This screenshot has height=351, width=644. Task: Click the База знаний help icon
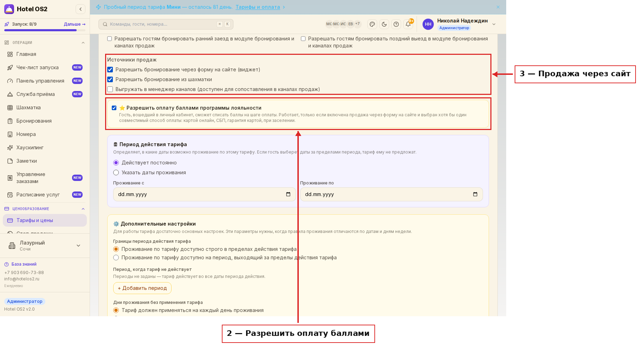[x=6, y=264]
